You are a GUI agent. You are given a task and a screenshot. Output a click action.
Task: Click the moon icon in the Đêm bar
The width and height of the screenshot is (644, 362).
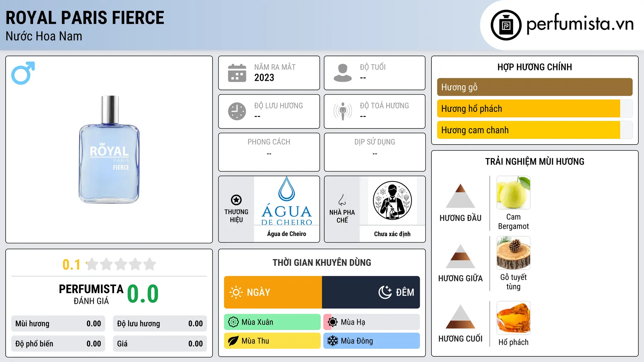click(385, 292)
